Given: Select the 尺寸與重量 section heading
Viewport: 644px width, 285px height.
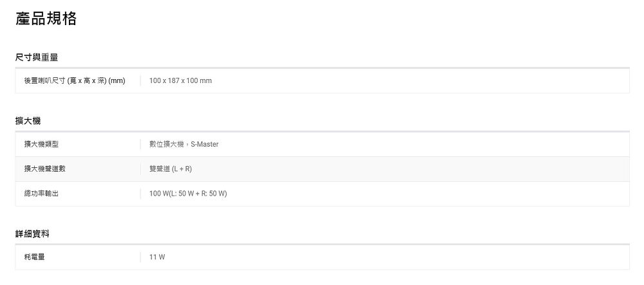Looking at the screenshot, I should (37, 58).
